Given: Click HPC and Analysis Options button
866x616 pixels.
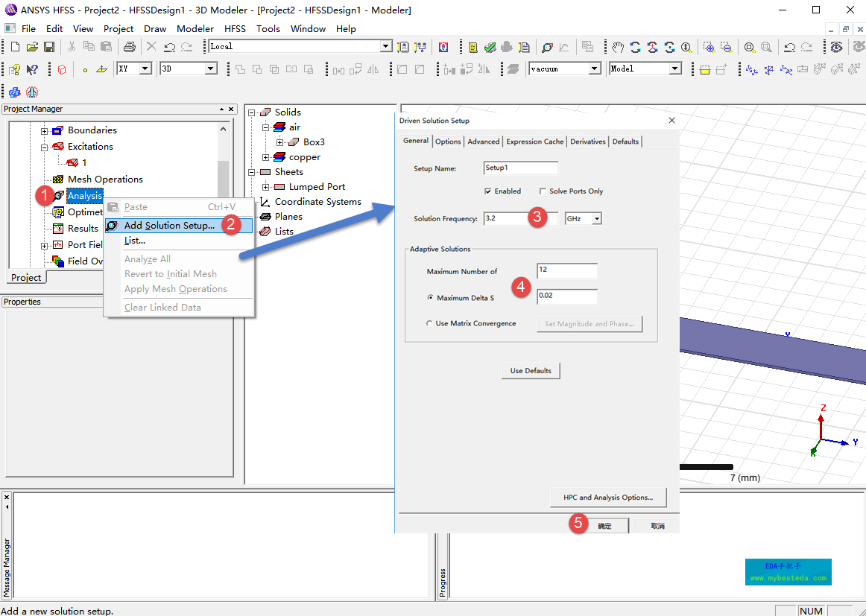Looking at the screenshot, I should click(608, 498).
